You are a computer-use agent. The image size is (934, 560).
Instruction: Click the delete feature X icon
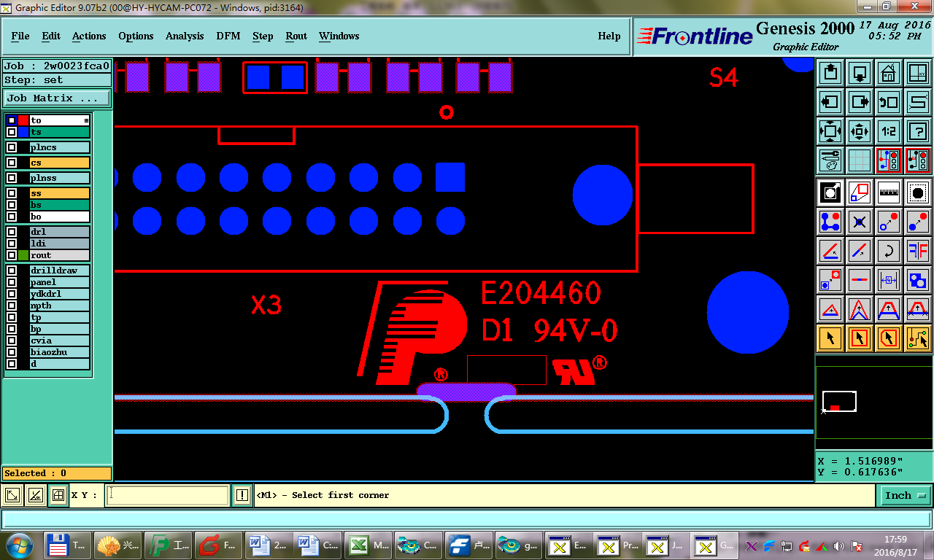[x=860, y=222]
